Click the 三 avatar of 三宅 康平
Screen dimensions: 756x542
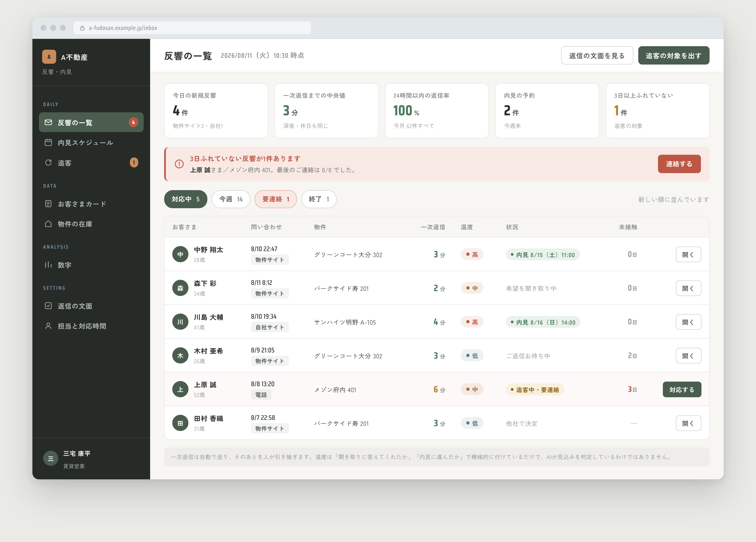click(x=51, y=459)
